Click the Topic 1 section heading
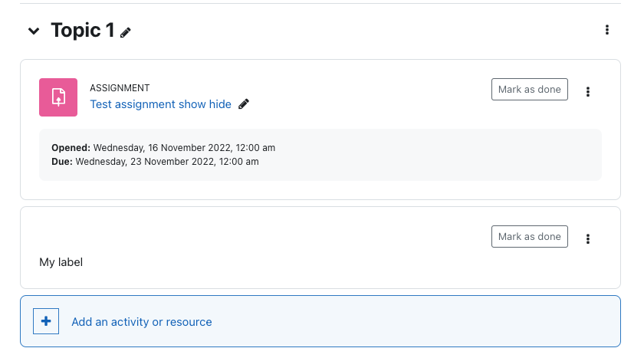This screenshot has width=644, height=358. [83, 31]
